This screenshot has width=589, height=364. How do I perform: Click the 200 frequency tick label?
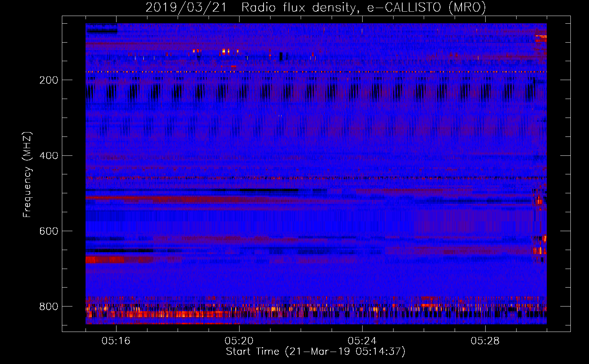click(49, 80)
